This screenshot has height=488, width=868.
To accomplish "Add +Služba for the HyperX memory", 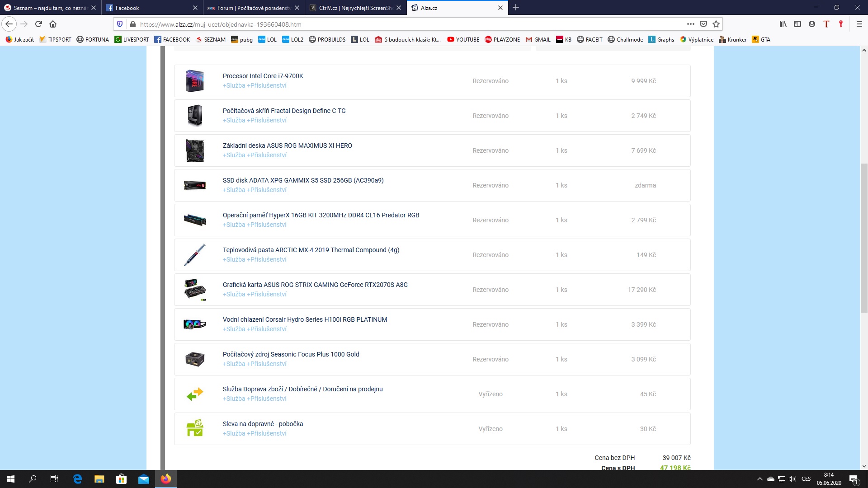I will coord(234,225).
